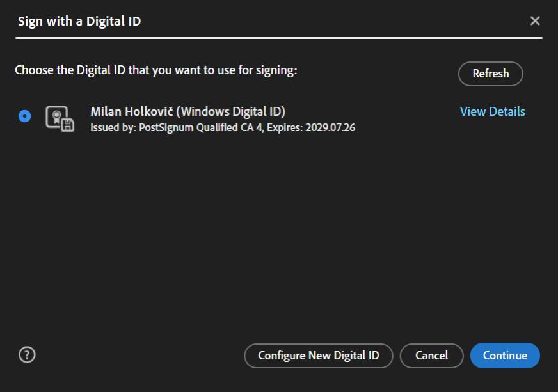Select the Milan Holkovič digital ID radio button
Viewport: 558px width, 392px height.
tap(24, 116)
